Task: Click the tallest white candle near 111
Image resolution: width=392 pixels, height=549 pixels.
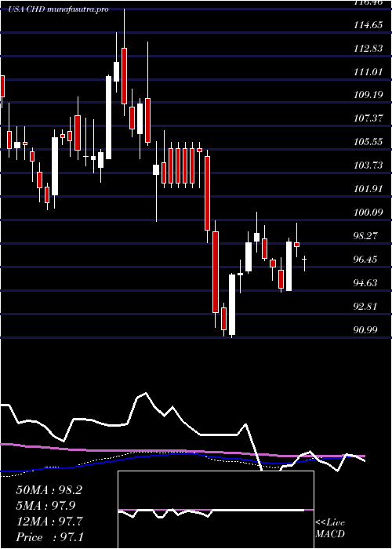Action: (108, 118)
